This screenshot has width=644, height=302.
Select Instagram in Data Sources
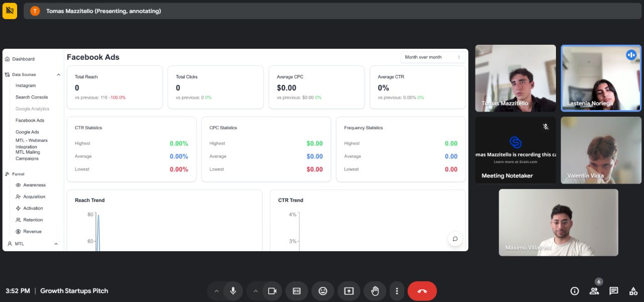[26, 86]
